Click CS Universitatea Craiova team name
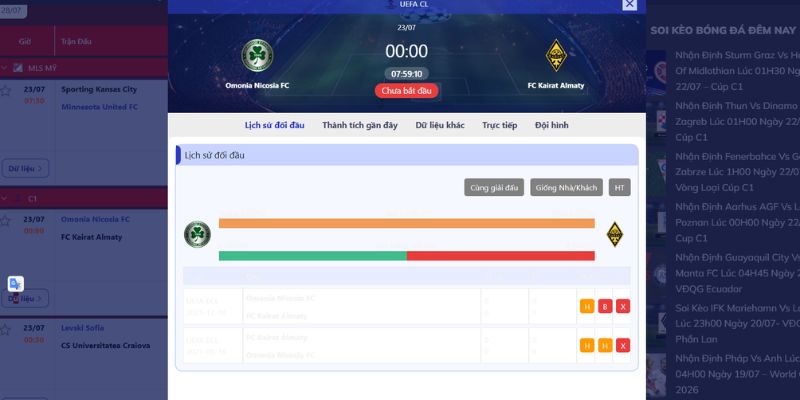 [x=106, y=345]
